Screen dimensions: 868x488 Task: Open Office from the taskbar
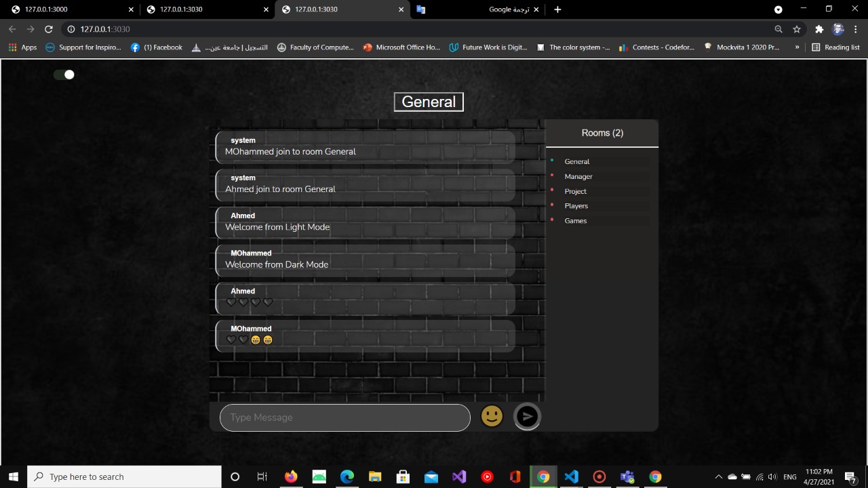coord(515,476)
